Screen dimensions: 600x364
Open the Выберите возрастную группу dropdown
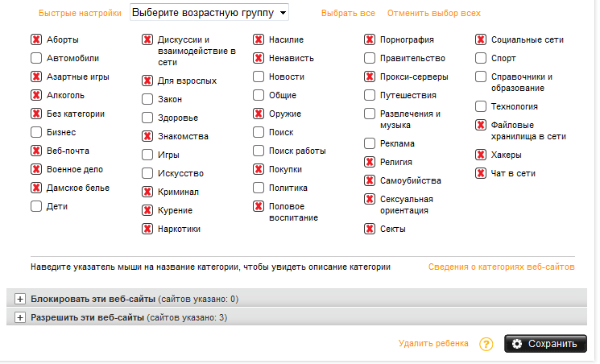(x=209, y=13)
